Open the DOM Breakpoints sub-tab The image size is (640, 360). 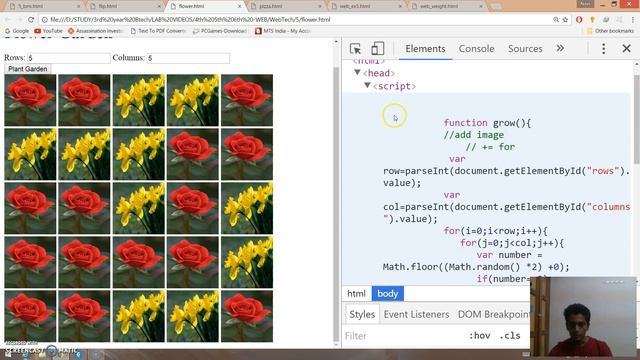493,314
